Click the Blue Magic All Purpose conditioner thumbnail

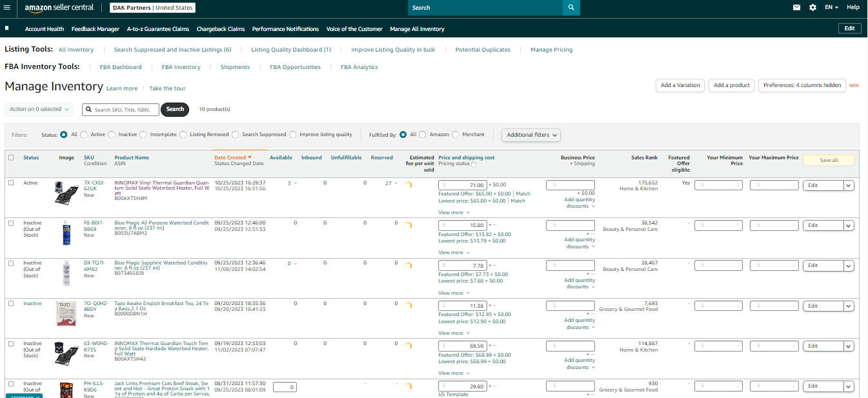[66, 234]
